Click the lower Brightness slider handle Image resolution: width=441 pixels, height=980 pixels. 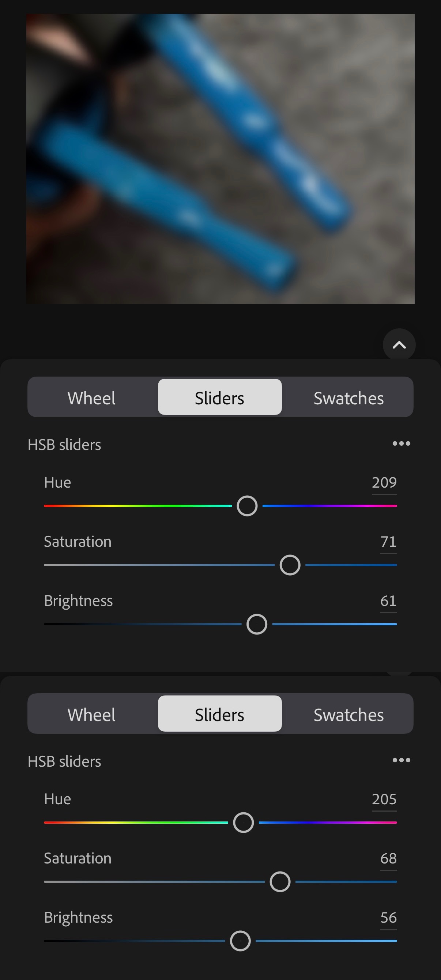coord(240,941)
